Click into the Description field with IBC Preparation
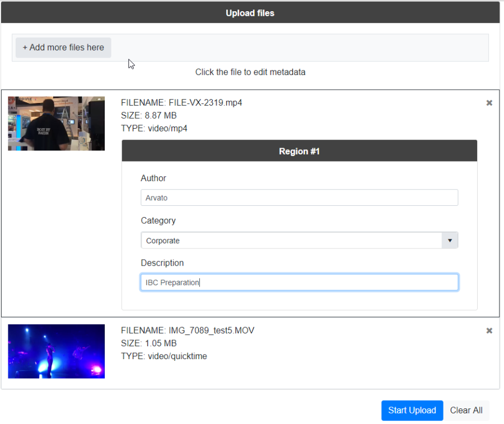The width and height of the screenshot is (504, 424). pos(299,282)
